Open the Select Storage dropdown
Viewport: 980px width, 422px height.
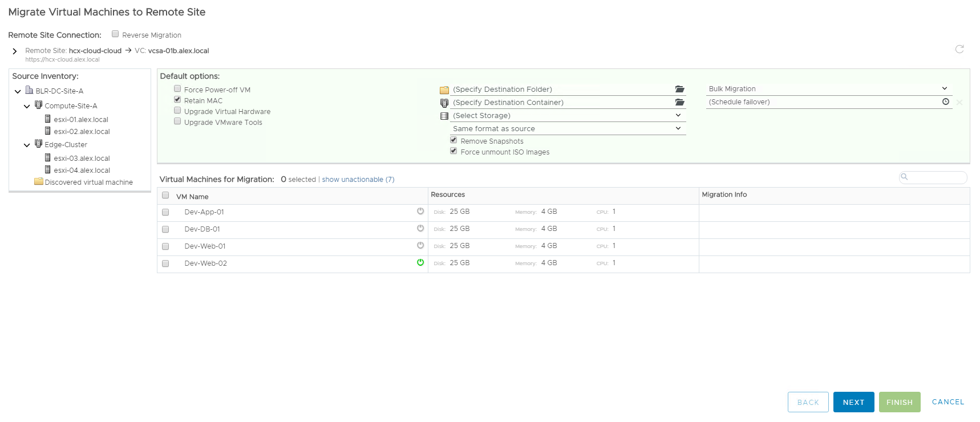pos(567,116)
